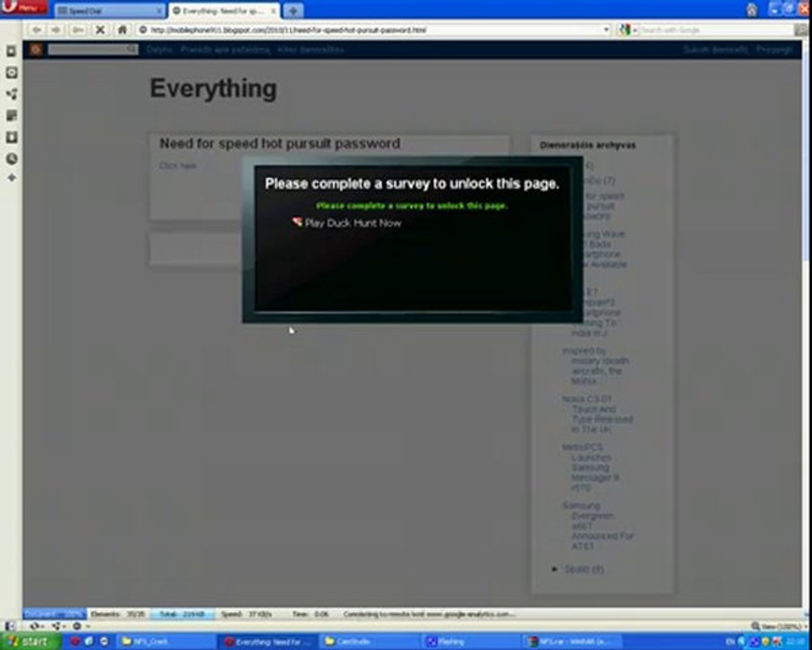Open the Notes panel in the sidebar
The height and width of the screenshot is (650, 812).
pyautogui.click(x=11, y=116)
